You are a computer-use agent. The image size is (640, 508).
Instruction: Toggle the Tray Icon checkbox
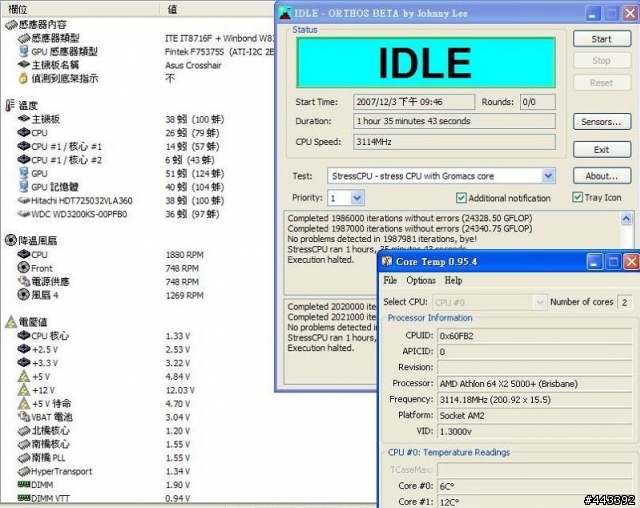[x=577, y=197]
